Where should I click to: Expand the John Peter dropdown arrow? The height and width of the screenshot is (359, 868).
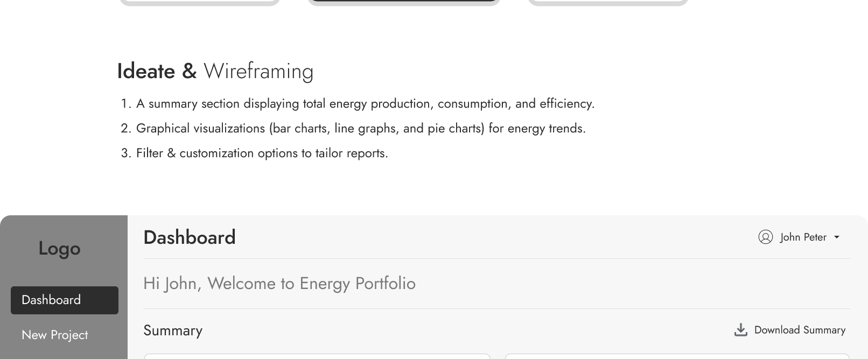pos(837,237)
